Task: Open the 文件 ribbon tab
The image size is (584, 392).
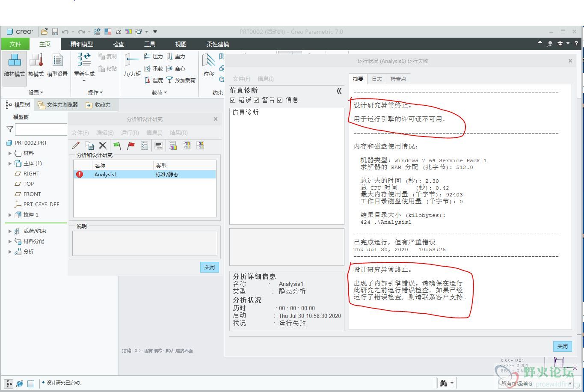Action: tap(15, 44)
